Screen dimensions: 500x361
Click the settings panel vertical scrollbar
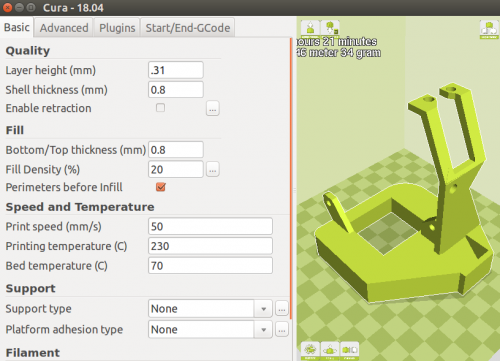pos(291,178)
